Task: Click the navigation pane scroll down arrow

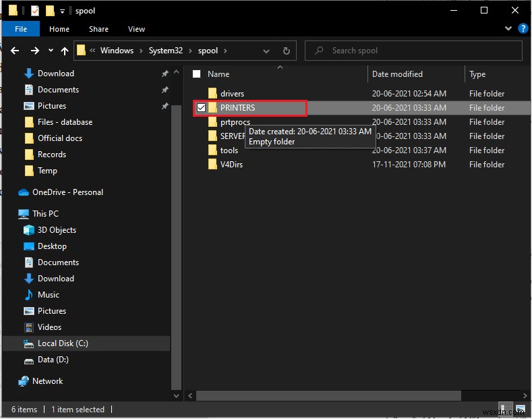Action: 176,395
